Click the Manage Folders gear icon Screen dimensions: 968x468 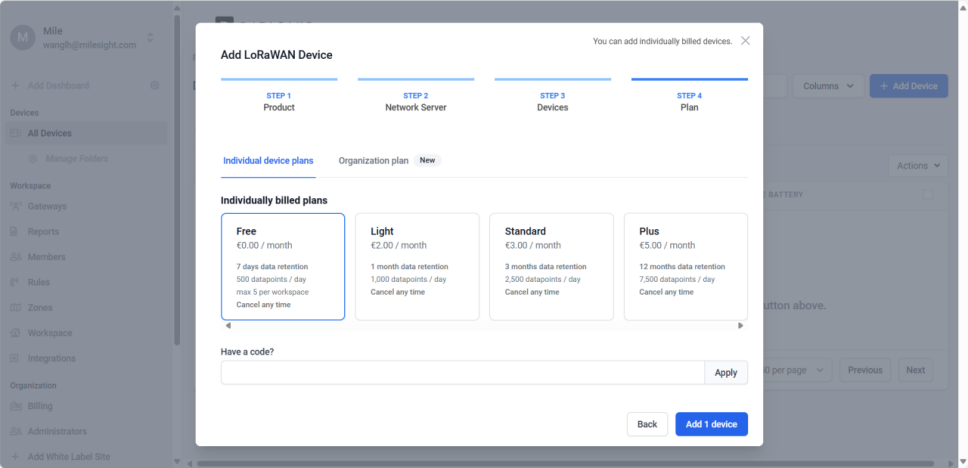33,159
